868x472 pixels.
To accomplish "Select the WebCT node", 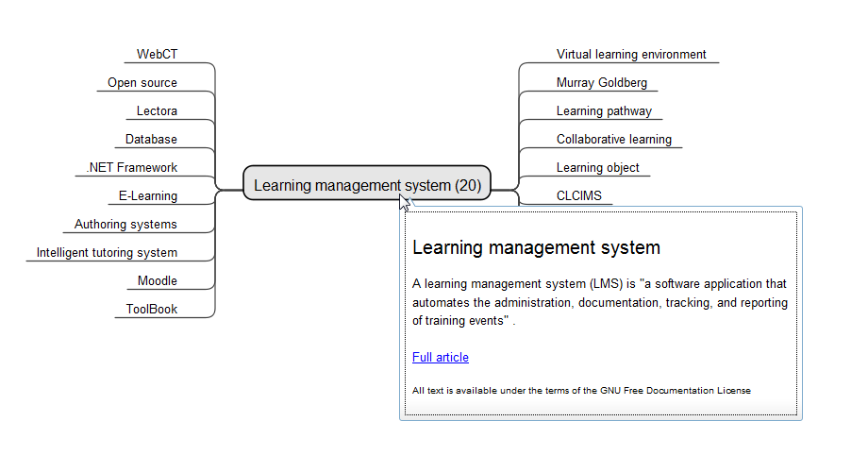I will 158,55.
